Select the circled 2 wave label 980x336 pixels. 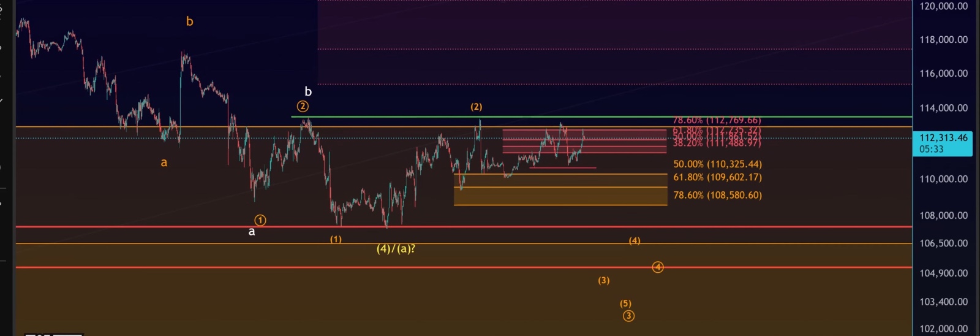(x=303, y=106)
